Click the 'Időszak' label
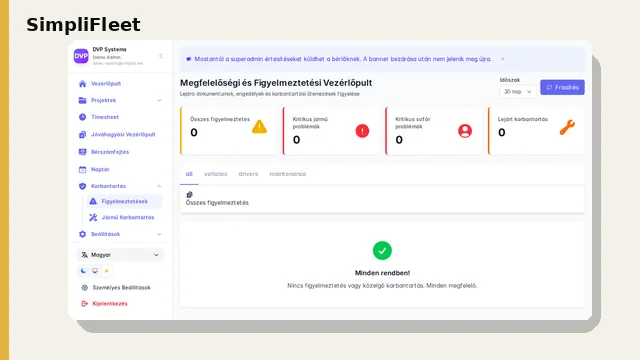The image size is (640, 360). [x=510, y=80]
